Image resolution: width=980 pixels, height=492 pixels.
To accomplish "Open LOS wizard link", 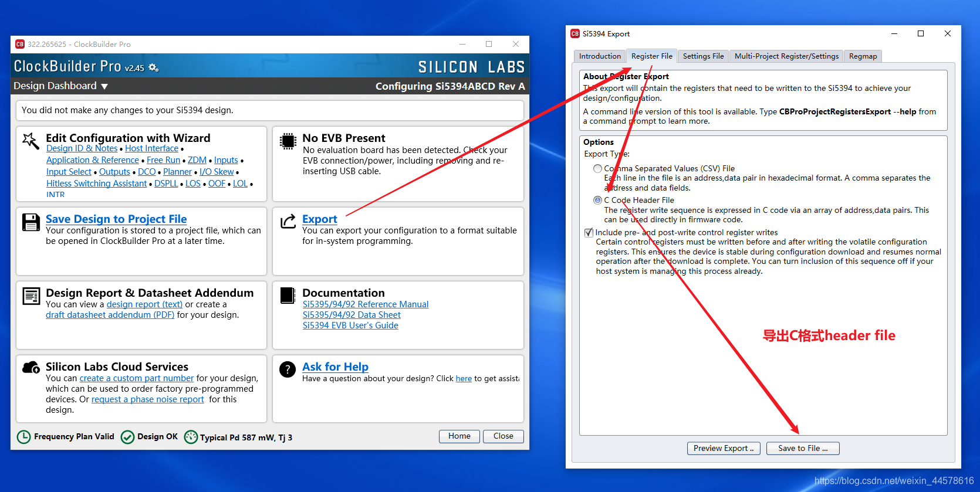I will point(193,184).
